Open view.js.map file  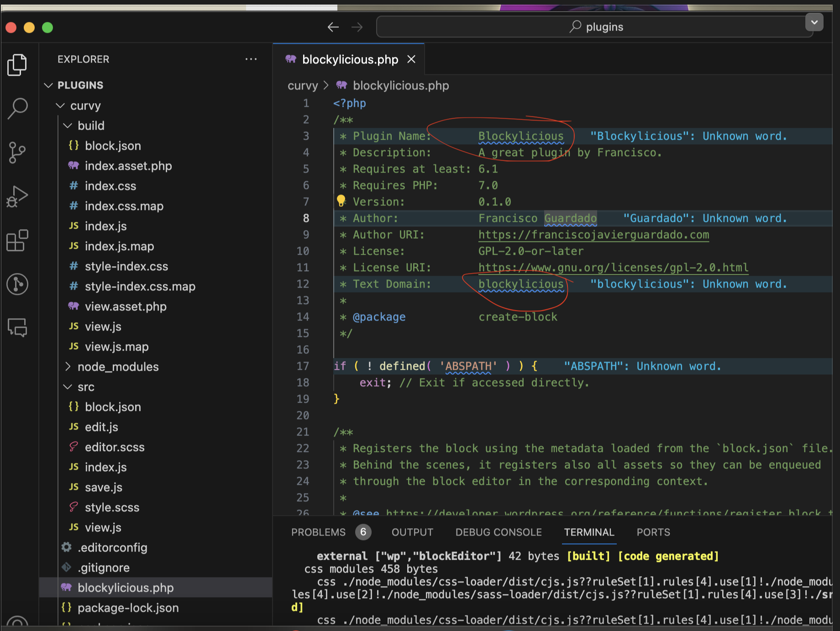117,347
